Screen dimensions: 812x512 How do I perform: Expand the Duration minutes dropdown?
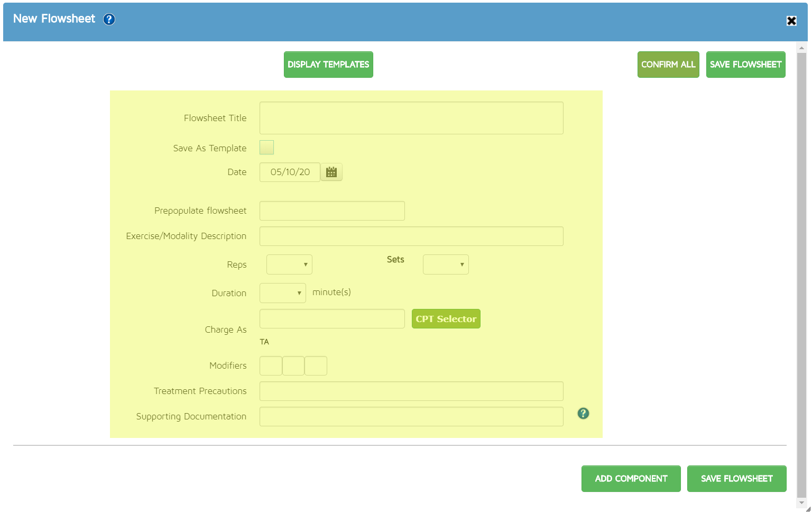point(283,293)
